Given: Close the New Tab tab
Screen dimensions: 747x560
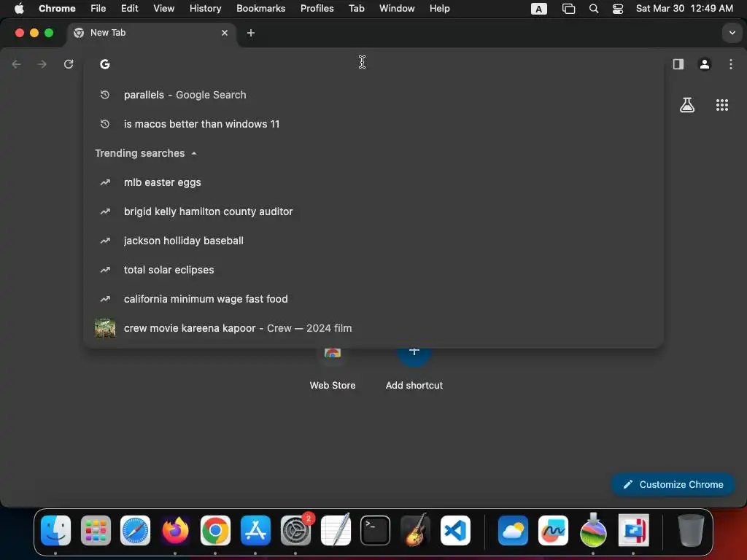Looking at the screenshot, I should click(x=225, y=33).
